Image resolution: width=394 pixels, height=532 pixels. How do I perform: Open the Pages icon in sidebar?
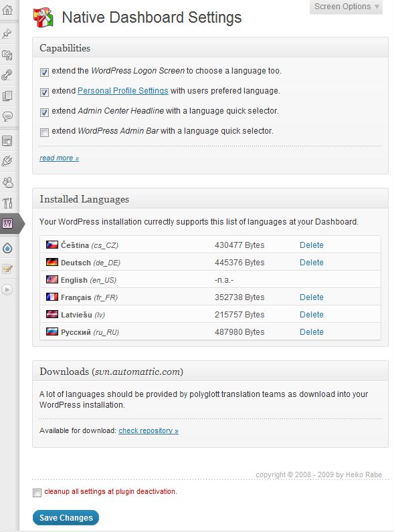(7, 96)
